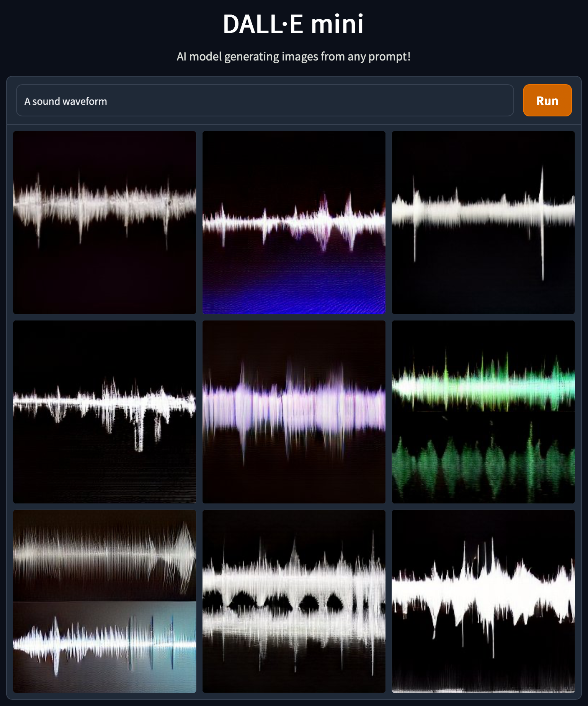The height and width of the screenshot is (706, 588).
Task: Select the waveform image with black ovals
Action: 294,601
